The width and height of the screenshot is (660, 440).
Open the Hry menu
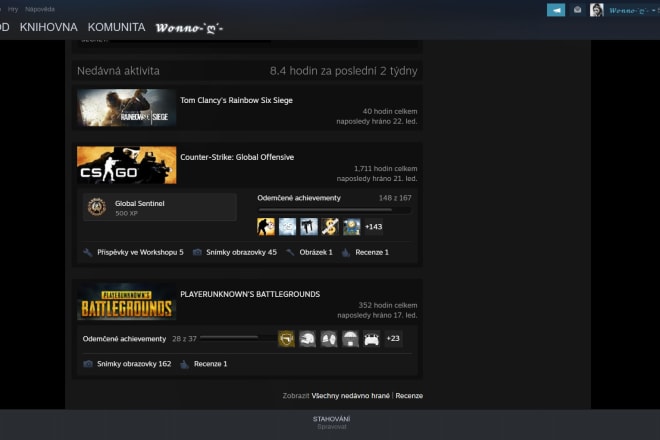click(13, 9)
